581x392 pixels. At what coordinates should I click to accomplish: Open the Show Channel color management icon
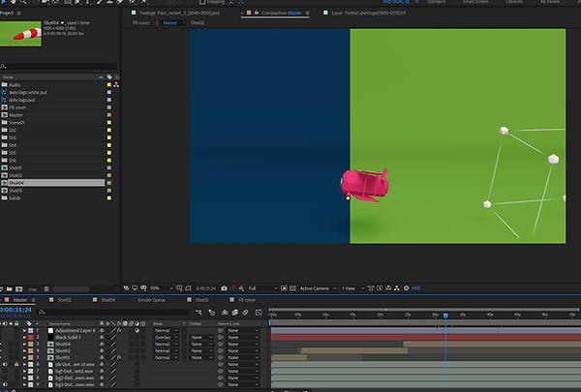point(241,288)
